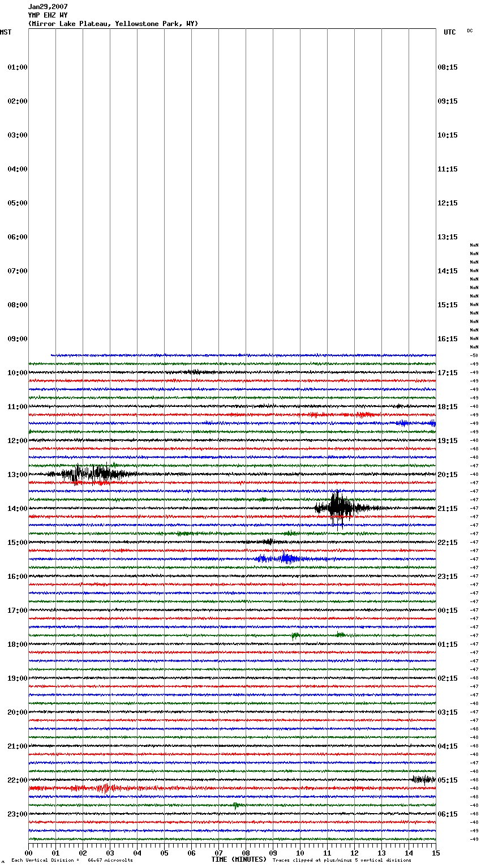
Task: Select the 05:00 MST row label
Action: 18,203
